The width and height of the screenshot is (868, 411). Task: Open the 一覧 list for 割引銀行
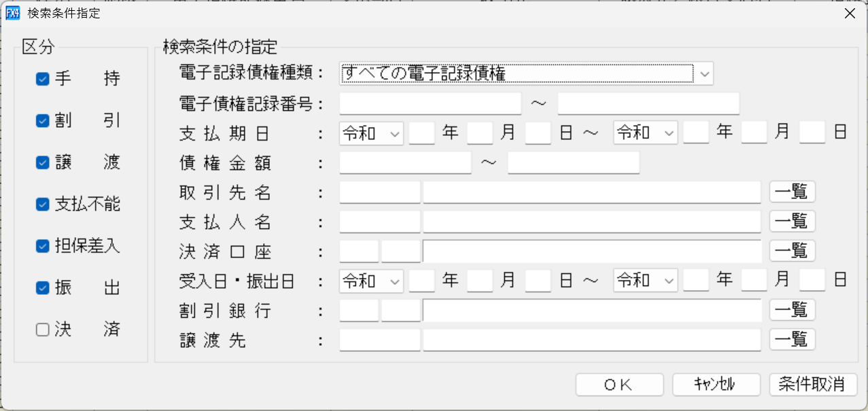pos(792,310)
